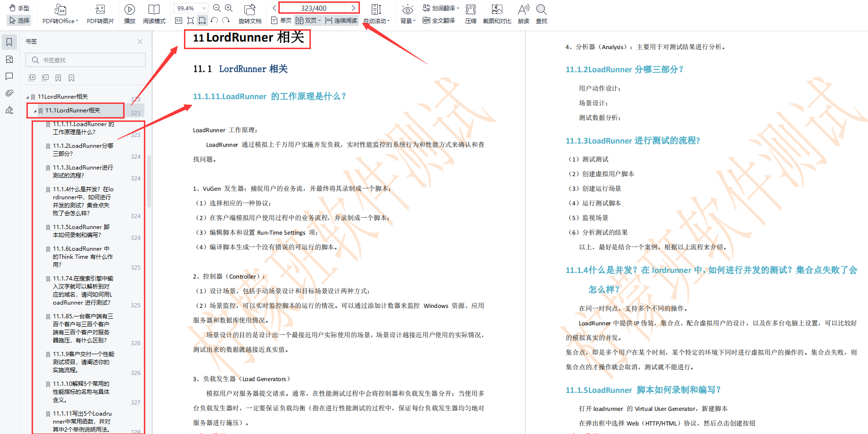Viewport: 868px width, 434px height.
Task: Click 全文翻译 full text translation
Action: click(439, 20)
